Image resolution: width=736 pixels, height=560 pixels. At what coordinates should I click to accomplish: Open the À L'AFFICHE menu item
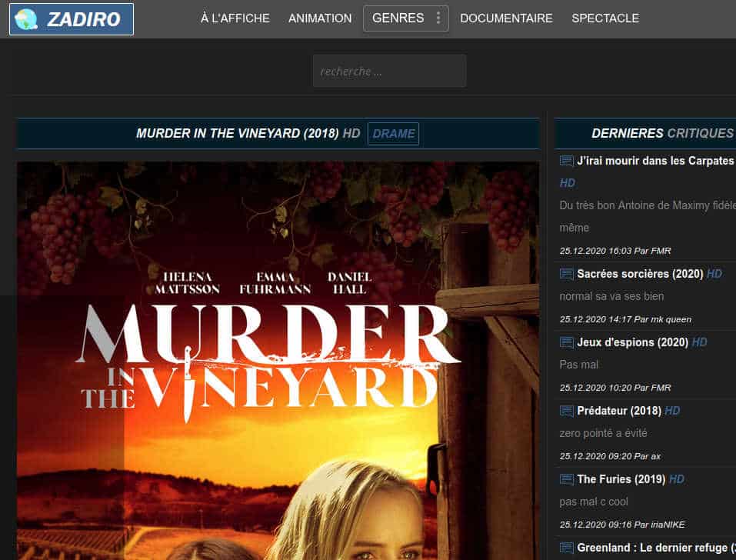pos(235,18)
